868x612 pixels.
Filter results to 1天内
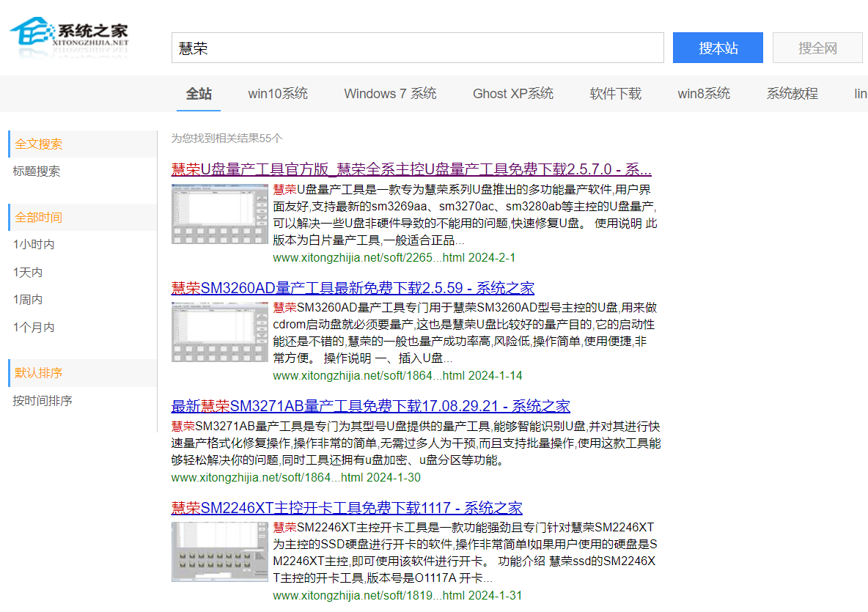(x=28, y=273)
